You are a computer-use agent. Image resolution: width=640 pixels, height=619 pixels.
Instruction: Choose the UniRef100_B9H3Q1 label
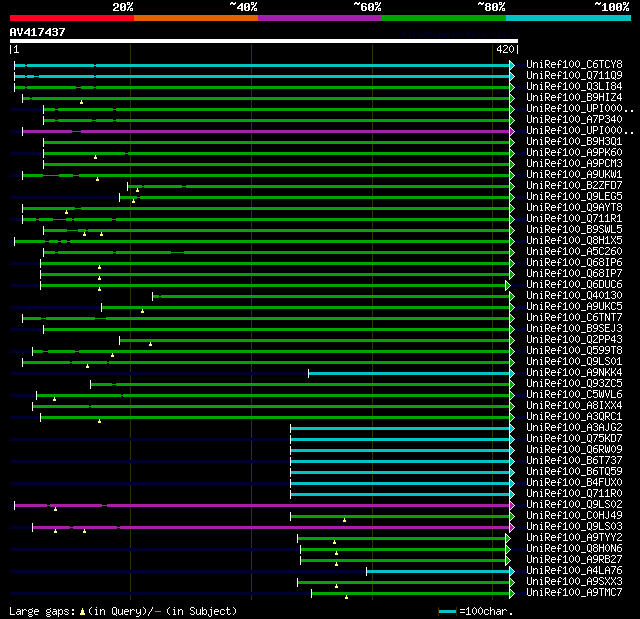tap(574, 142)
